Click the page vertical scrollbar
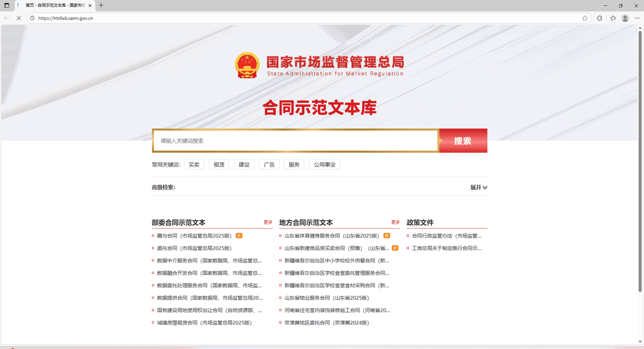 tap(640, 162)
